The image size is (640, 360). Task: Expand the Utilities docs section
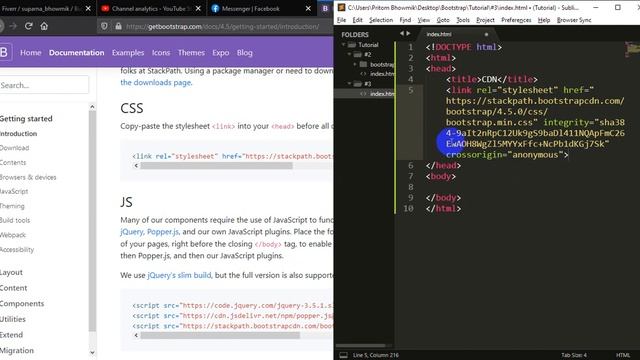pyautogui.click(x=13, y=319)
